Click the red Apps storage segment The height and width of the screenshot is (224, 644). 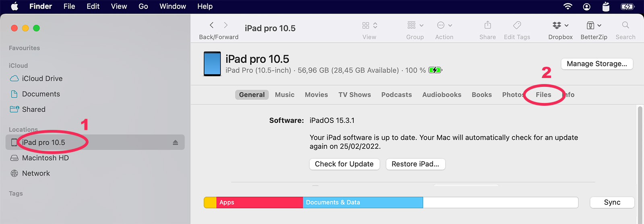coord(260,203)
